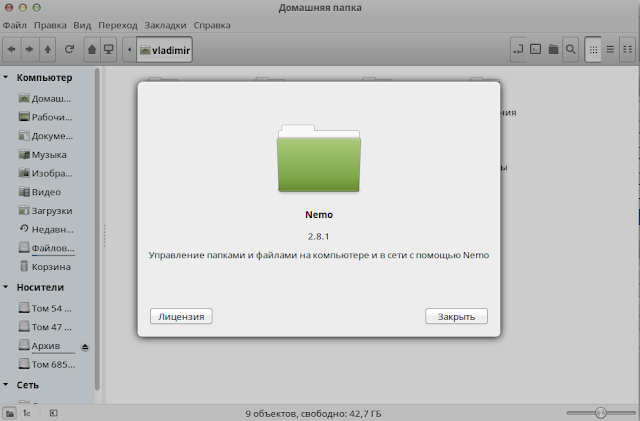Collapse the Компьютер section
The image size is (640, 421).
[6, 77]
